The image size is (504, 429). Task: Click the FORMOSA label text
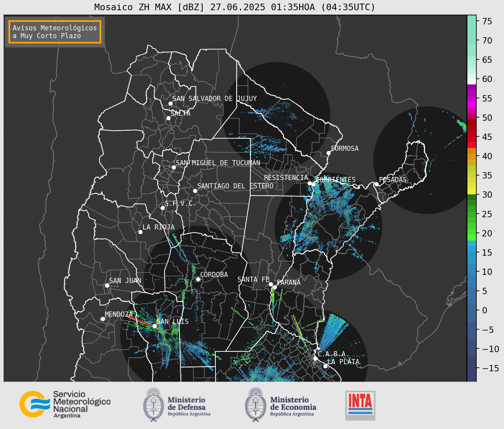point(345,148)
